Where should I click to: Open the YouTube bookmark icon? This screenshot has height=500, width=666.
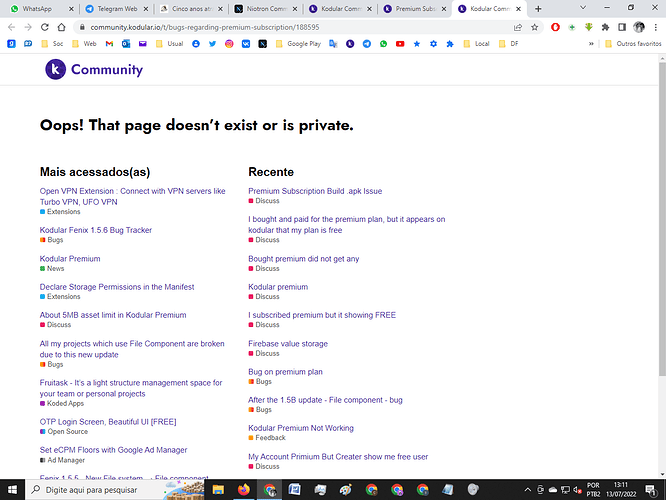400,44
